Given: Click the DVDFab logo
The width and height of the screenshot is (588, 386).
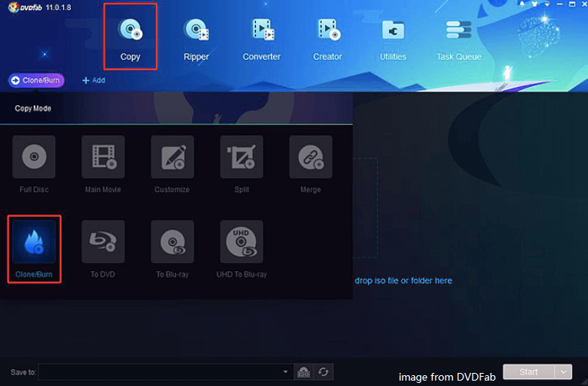Looking at the screenshot, I should [x=25, y=7].
